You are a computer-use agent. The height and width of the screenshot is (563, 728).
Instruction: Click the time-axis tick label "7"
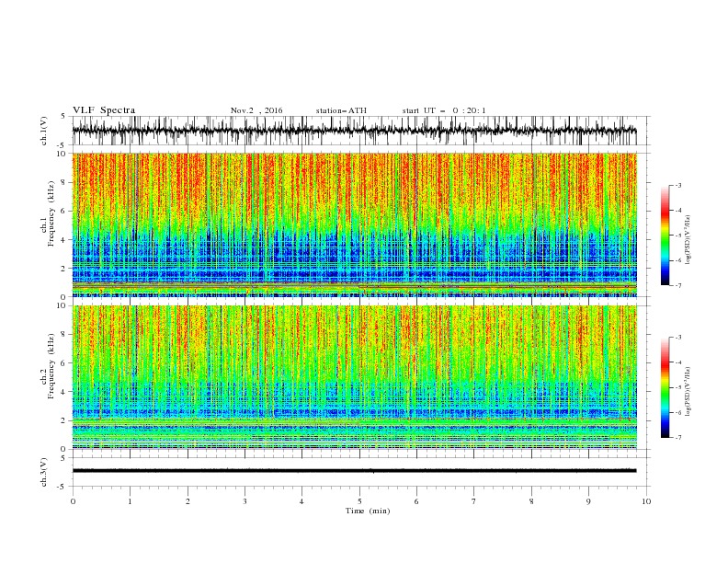(x=474, y=501)
